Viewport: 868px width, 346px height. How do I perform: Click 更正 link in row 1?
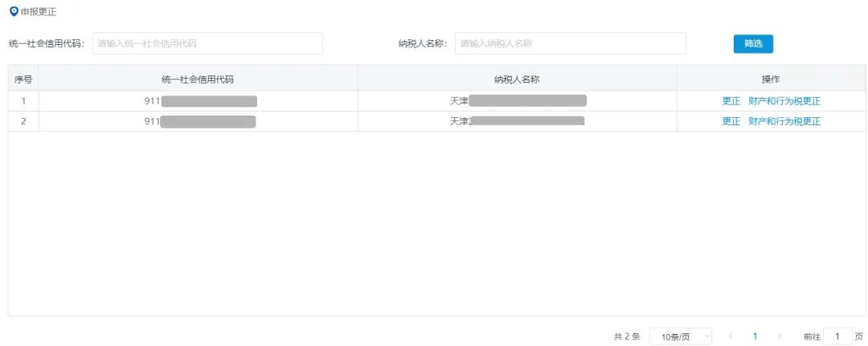click(731, 101)
